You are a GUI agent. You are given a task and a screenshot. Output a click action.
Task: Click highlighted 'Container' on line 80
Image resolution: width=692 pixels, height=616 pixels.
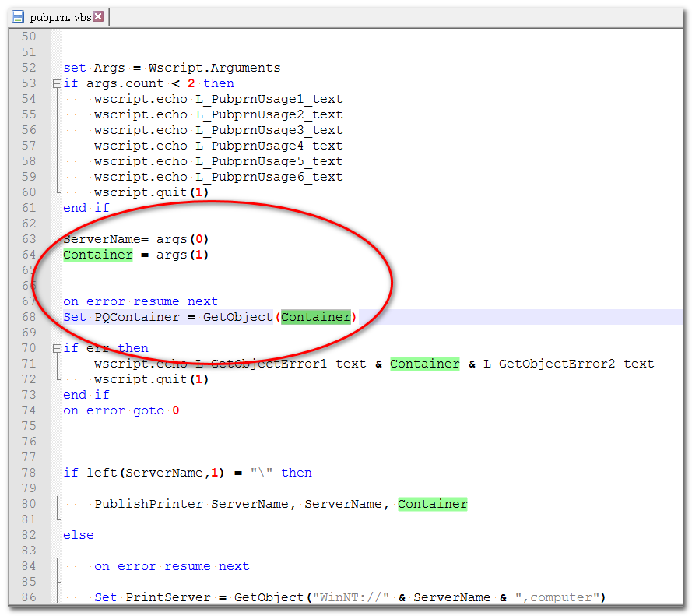pos(433,504)
